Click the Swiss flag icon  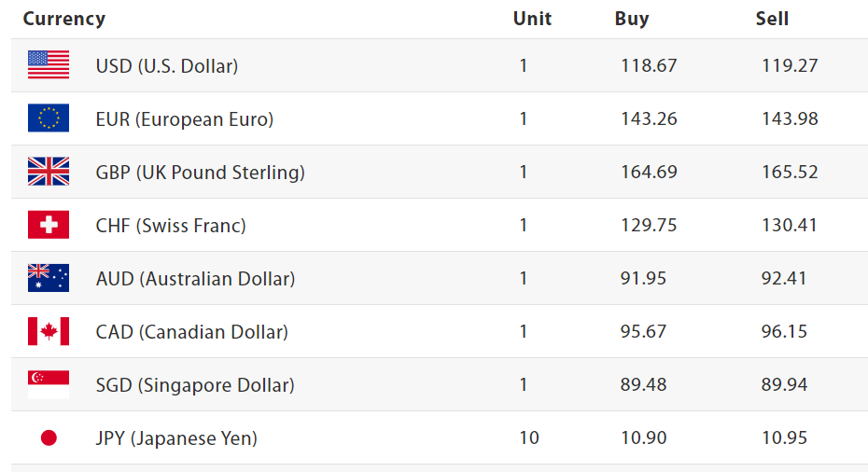[x=49, y=225]
